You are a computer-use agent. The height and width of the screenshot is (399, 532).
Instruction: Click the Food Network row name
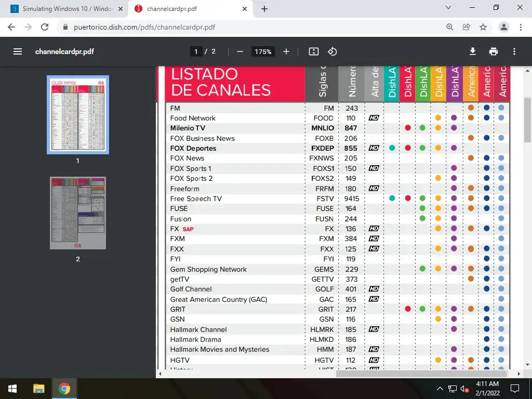[x=193, y=118]
